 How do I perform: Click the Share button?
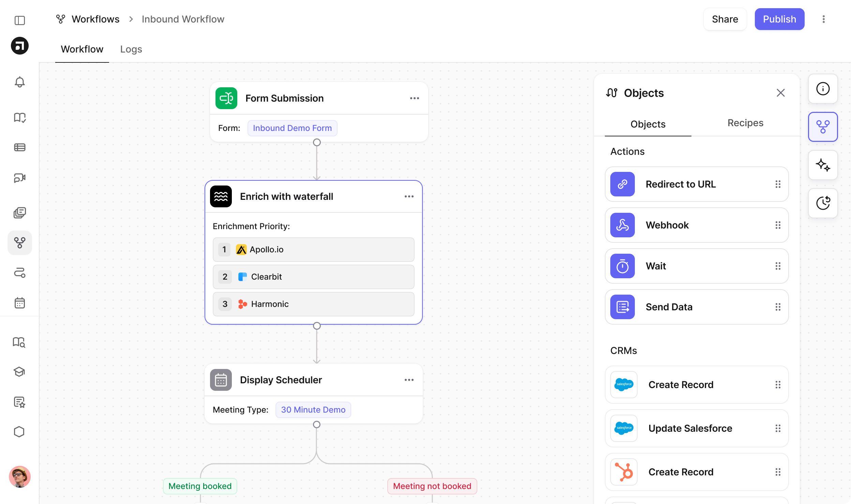tap(725, 19)
